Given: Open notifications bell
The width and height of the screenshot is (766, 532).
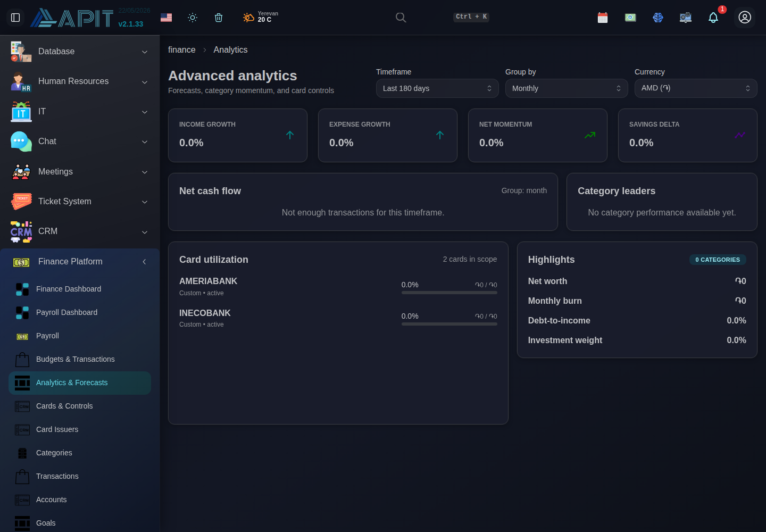Looking at the screenshot, I should pyautogui.click(x=713, y=18).
